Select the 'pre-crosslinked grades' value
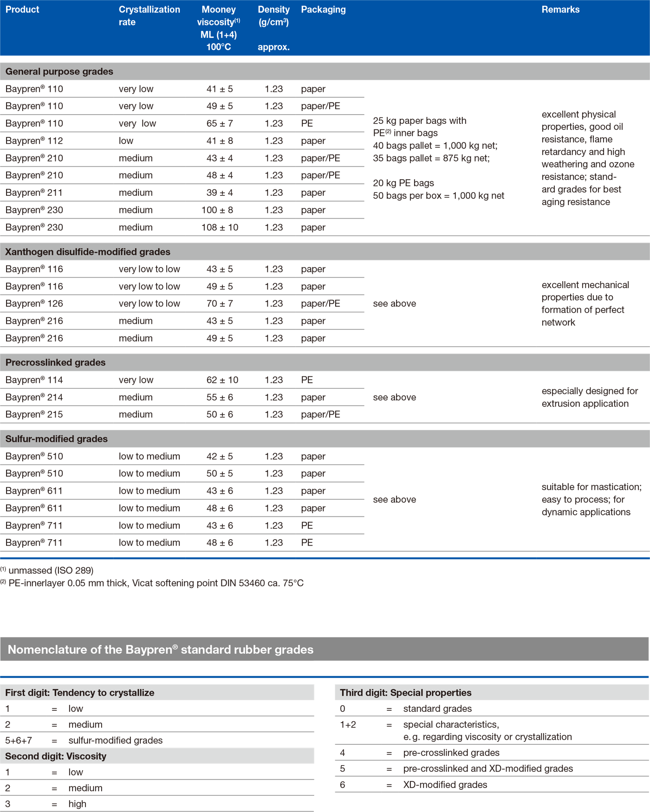Screen dimensions: 650x812 [451, 753]
